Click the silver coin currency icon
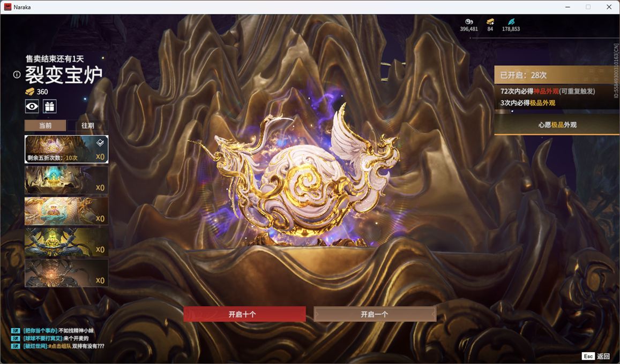 [469, 22]
